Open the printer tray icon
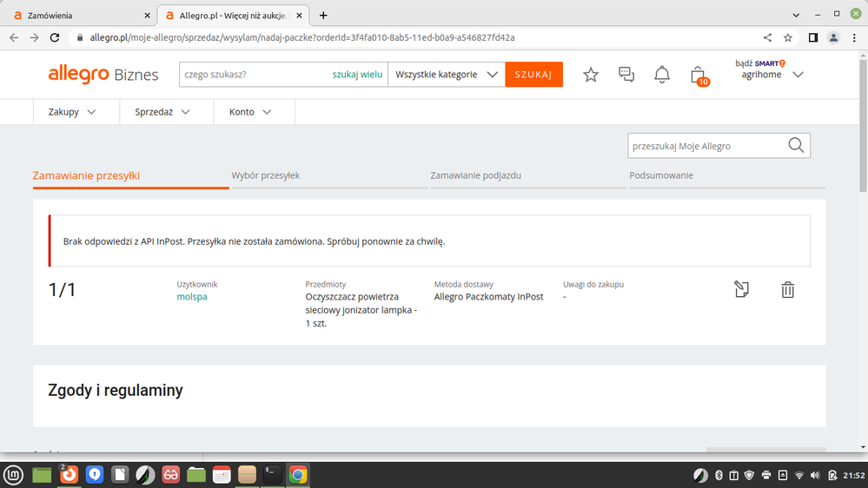The height and width of the screenshot is (488, 868). click(766, 475)
